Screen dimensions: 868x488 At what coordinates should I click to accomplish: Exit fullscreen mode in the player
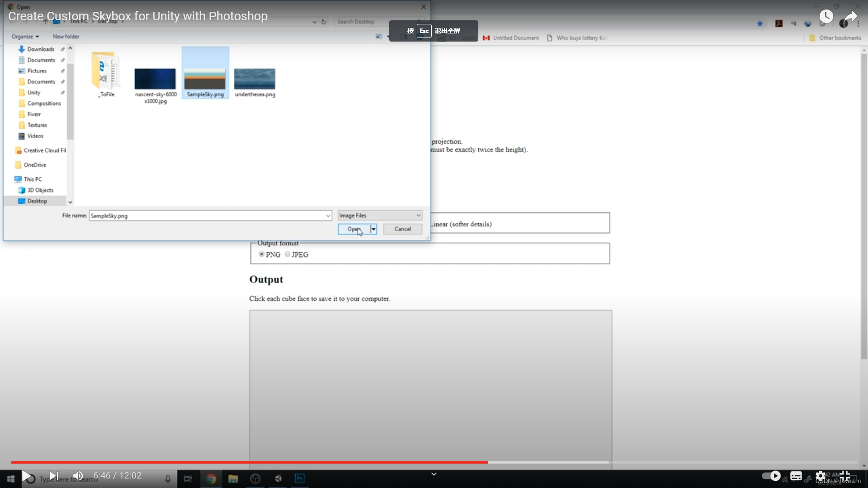[x=845, y=476]
